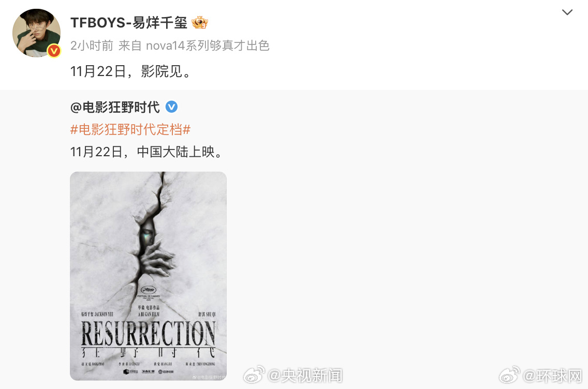Open the #电影狂野时代定档# hashtag topic
Viewport: 588px width, 389px height.
tap(130, 130)
